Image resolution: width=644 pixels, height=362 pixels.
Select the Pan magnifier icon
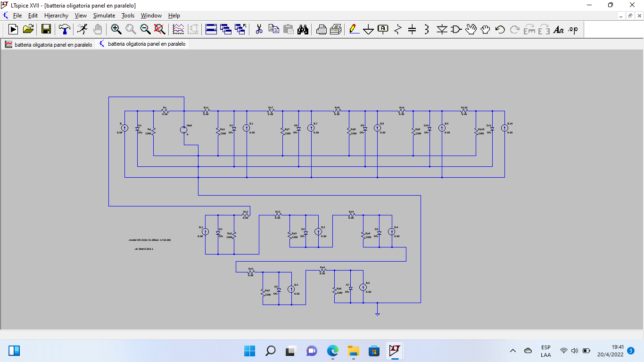(x=131, y=29)
